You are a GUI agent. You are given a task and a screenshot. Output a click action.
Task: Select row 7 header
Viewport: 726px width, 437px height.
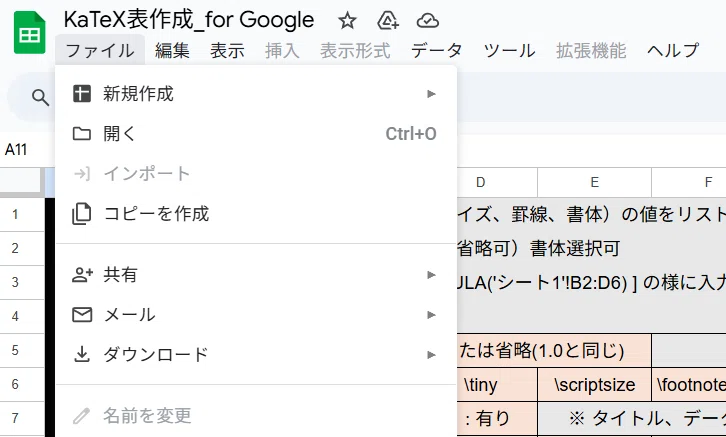tap(22, 418)
